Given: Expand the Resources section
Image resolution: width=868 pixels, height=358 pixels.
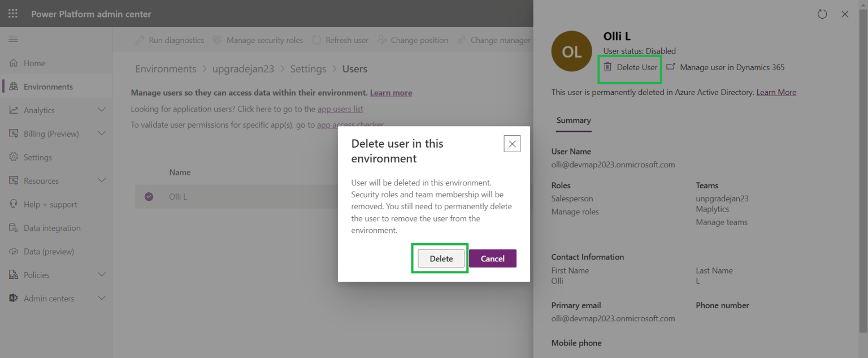Looking at the screenshot, I should point(102,180).
